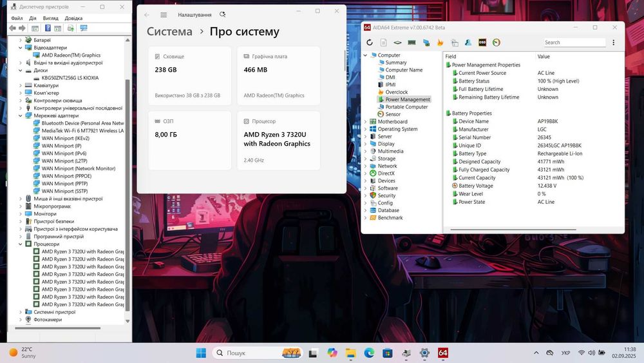Click Device Manager forward arrow toolbar icon
The width and height of the screenshot is (644, 363).
click(x=22, y=28)
